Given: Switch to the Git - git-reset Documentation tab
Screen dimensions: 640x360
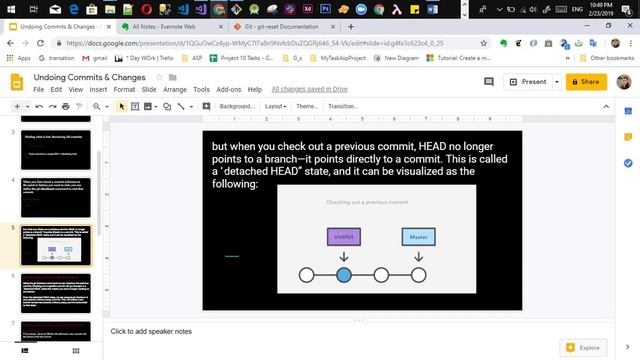Looking at the screenshot, I should [284, 27].
